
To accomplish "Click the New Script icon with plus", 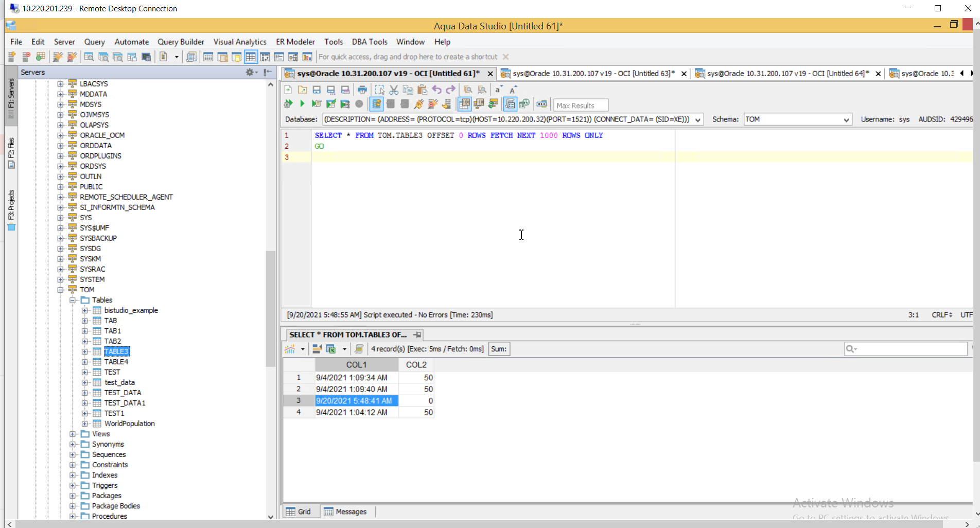I will click(x=288, y=90).
